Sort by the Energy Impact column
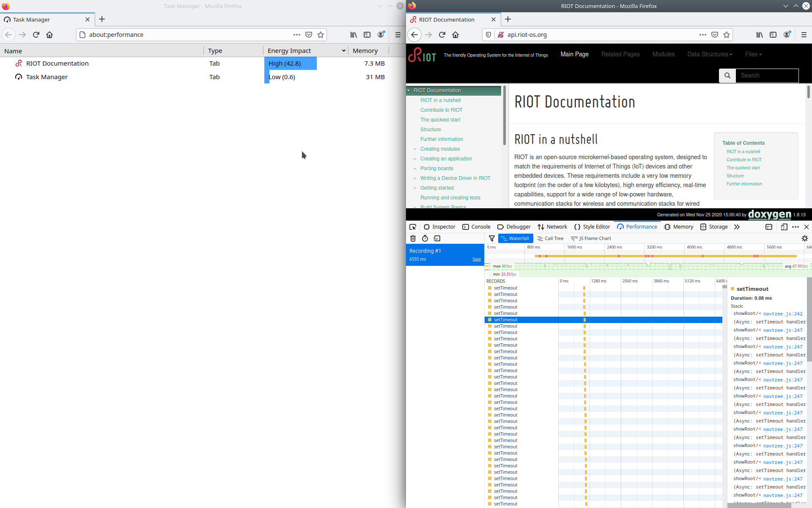The height and width of the screenshot is (508, 812). point(306,51)
